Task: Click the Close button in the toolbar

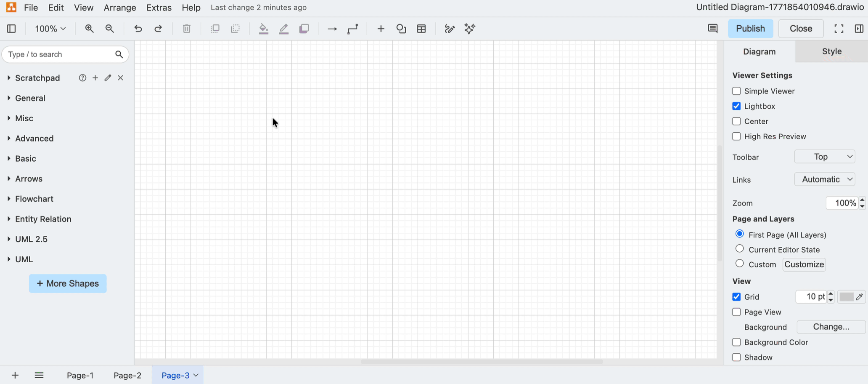Action: tap(801, 29)
